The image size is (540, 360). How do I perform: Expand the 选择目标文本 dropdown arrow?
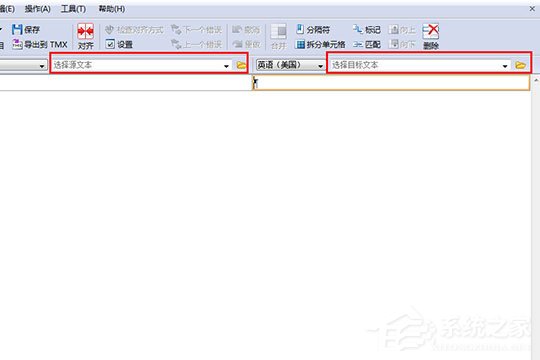click(505, 65)
